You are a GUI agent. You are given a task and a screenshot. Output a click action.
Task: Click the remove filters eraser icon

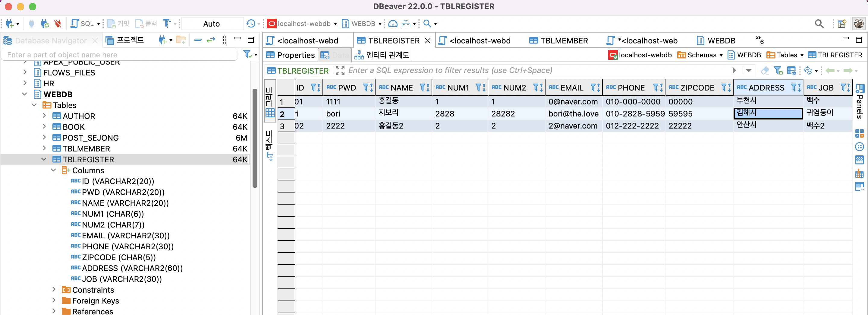click(x=765, y=70)
